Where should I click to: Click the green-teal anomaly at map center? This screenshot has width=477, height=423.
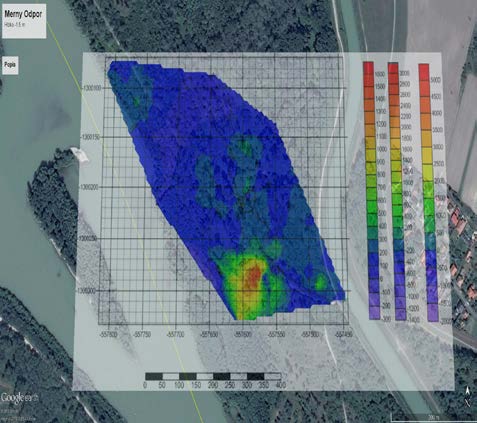pos(246,147)
